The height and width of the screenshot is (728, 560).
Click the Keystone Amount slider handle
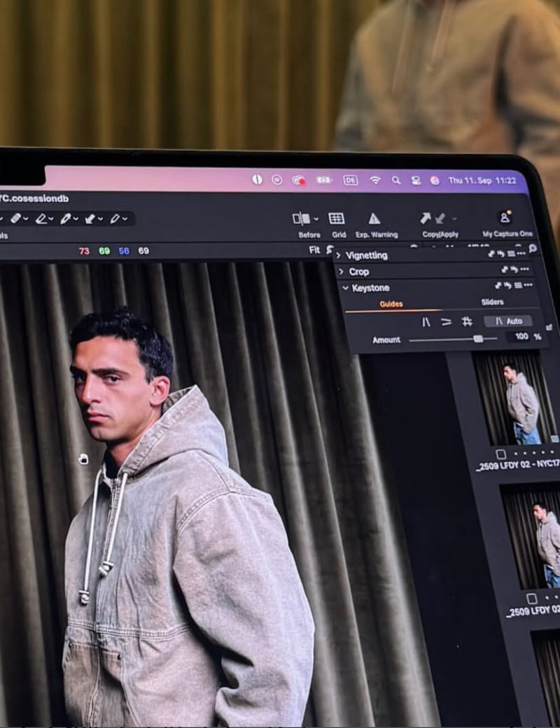click(x=478, y=339)
